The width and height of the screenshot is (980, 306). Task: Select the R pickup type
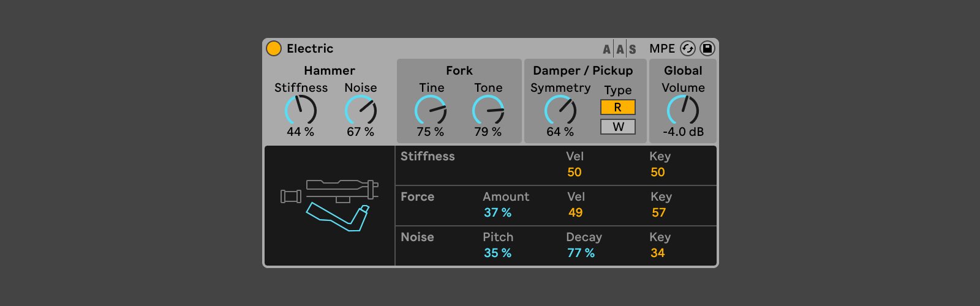click(x=617, y=107)
